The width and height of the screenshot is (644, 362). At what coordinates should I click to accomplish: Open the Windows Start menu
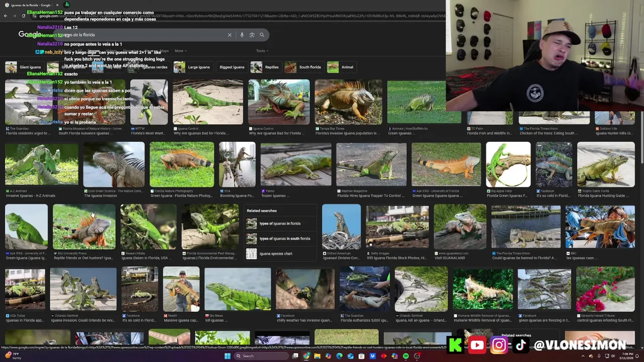[227, 356]
